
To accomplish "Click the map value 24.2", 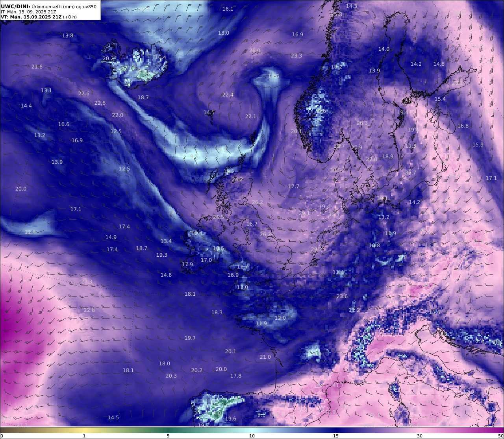I will click(x=237, y=179).
